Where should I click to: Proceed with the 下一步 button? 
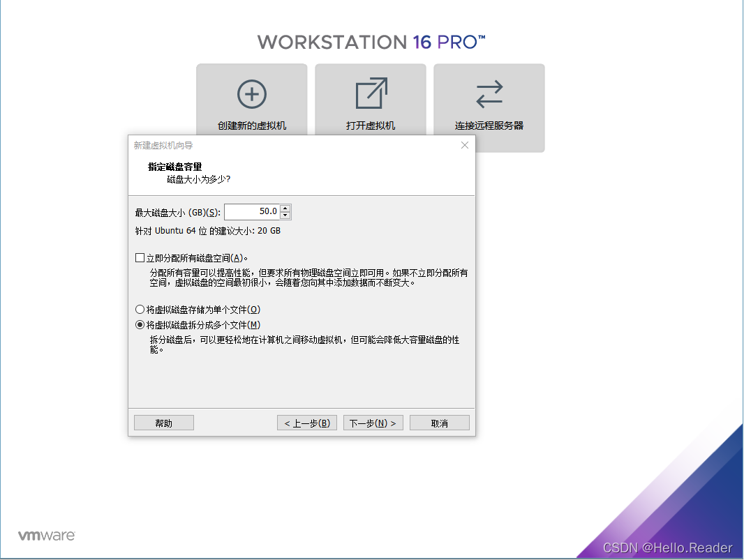pyautogui.click(x=373, y=423)
